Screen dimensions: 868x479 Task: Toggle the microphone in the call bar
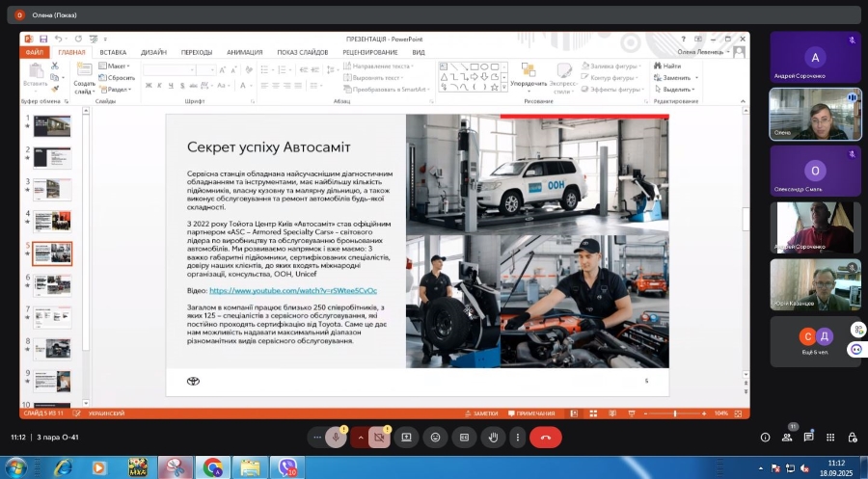[x=336, y=437]
